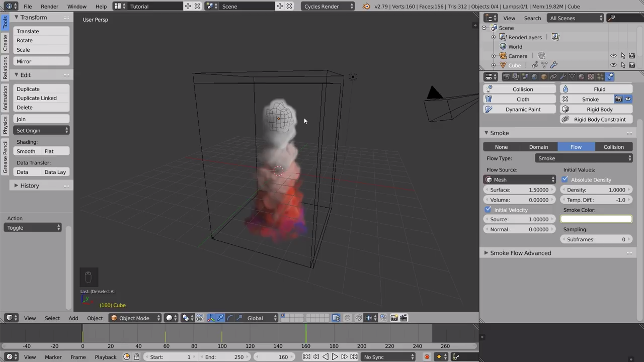Open the World properties globe icon

tap(534, 76)
